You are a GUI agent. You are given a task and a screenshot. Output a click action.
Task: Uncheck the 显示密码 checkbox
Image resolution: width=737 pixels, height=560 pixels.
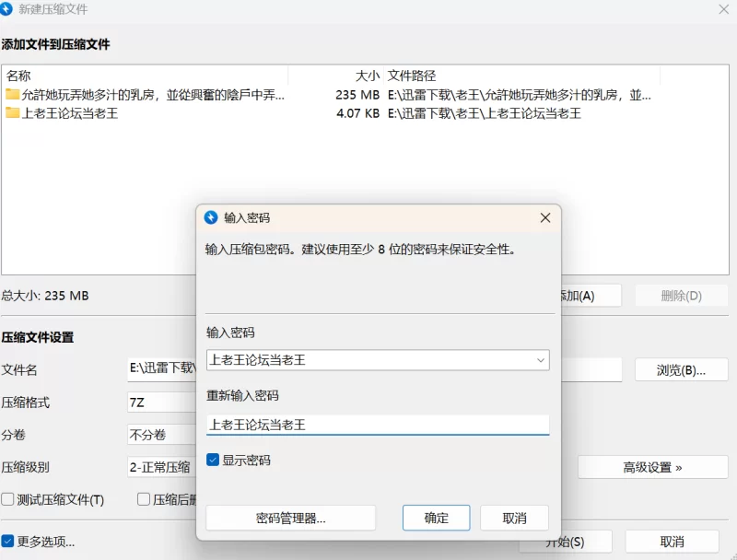pyautogui.click(x=213, y=460)
